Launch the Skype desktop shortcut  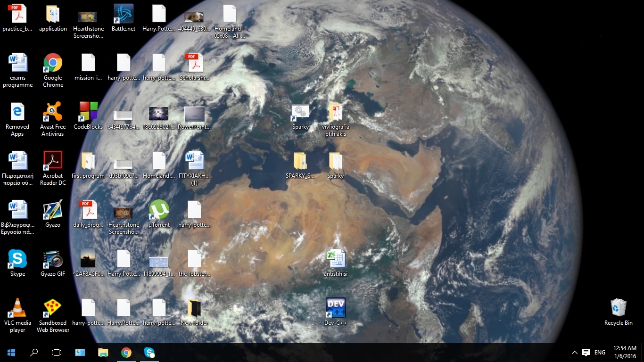(17, 263)
